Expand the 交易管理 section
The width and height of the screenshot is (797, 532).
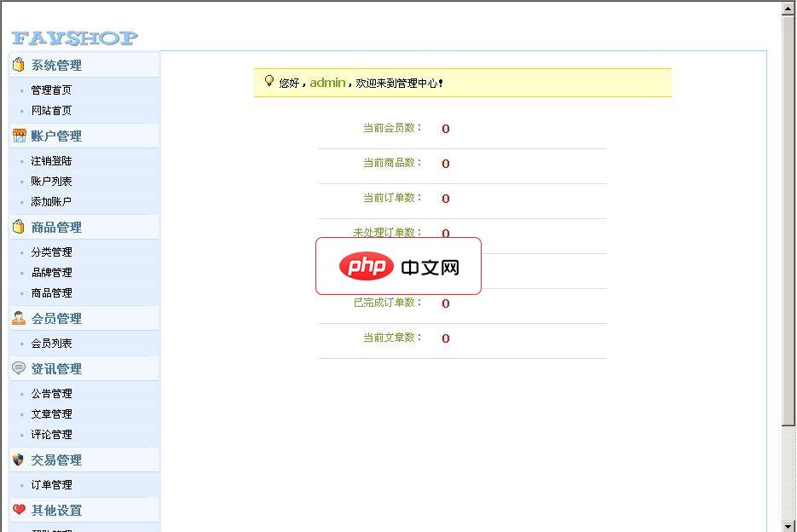55,459
